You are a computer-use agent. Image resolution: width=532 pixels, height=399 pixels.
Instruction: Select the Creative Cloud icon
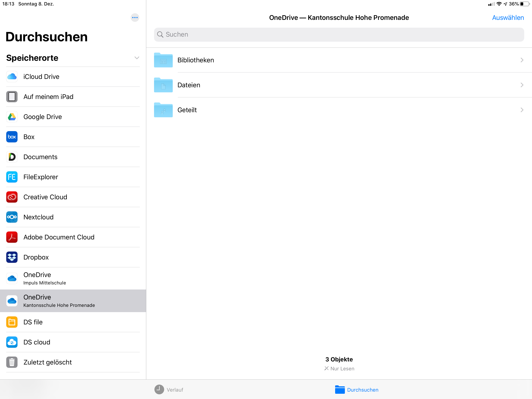12,197
